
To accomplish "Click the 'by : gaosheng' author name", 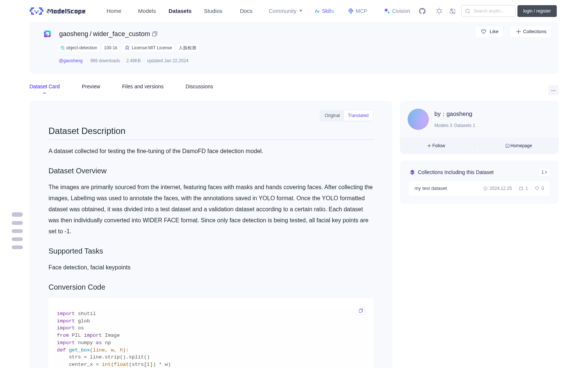I will click(x=453, y=114).
